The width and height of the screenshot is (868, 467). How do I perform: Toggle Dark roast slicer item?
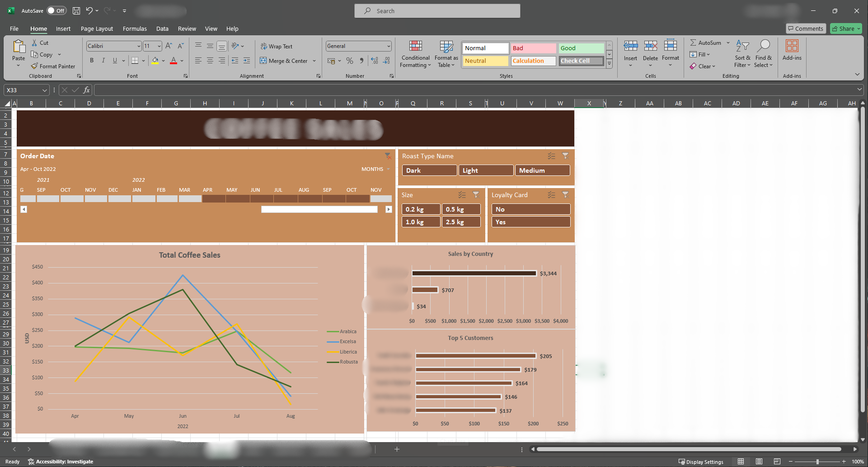429,170
